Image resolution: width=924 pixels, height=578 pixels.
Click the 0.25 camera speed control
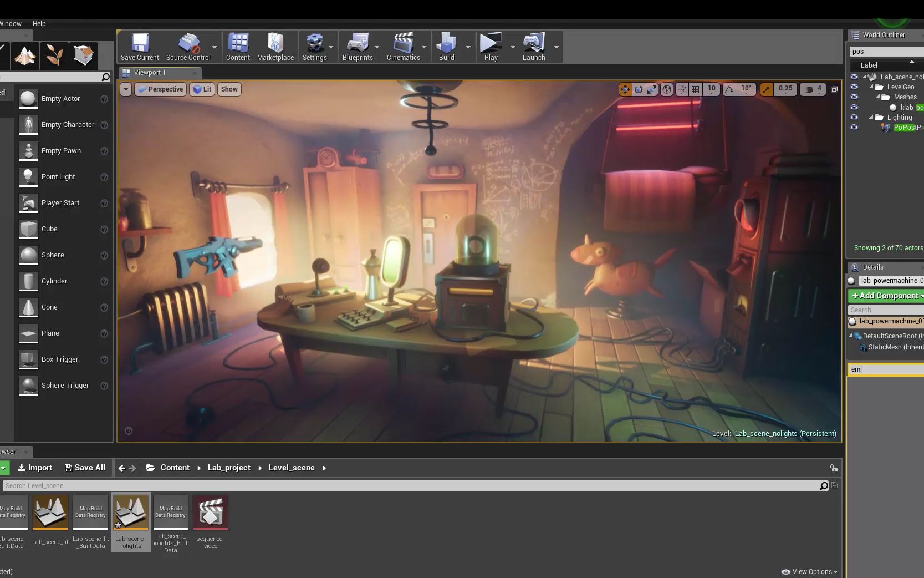785,89
